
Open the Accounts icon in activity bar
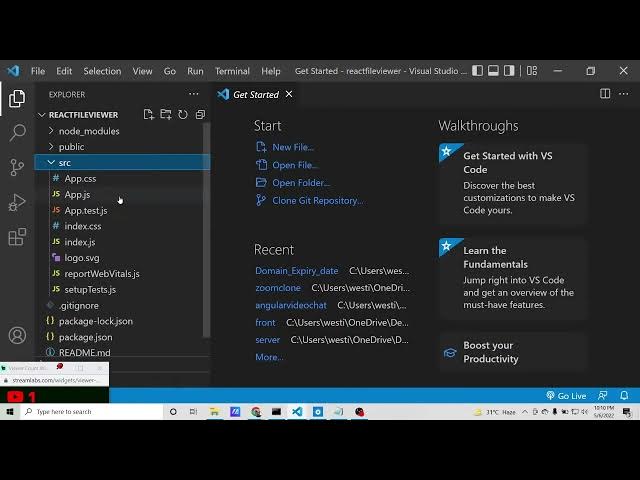click(17, 336)
